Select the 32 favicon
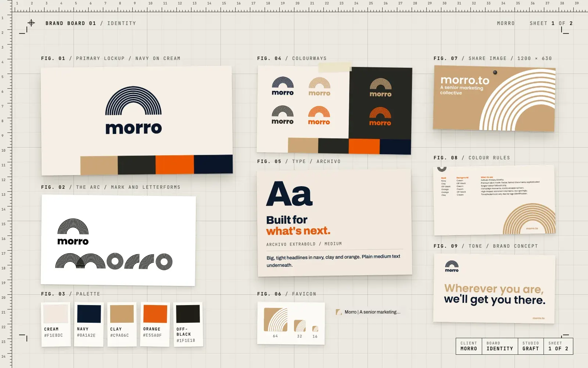 (x=300, y=326)
